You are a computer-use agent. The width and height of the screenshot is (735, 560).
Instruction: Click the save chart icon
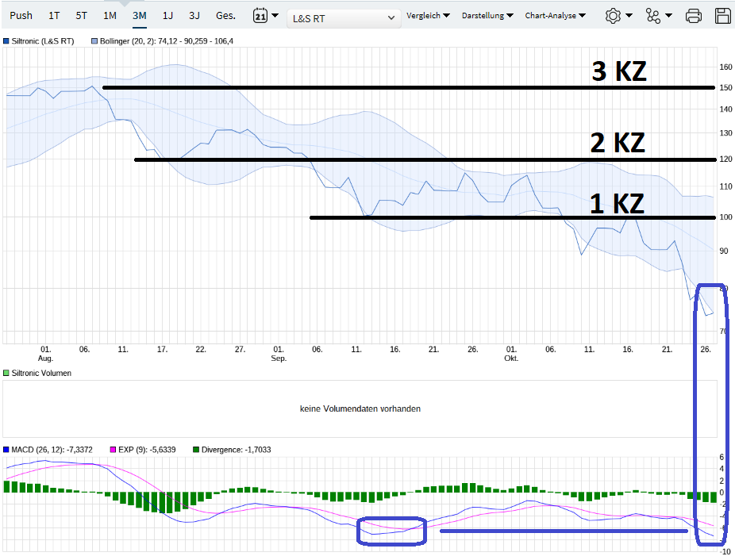click(x=723, y=14)
